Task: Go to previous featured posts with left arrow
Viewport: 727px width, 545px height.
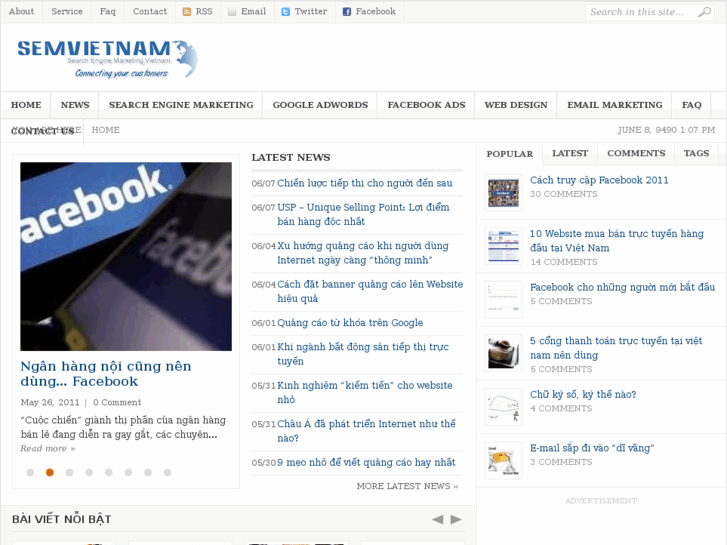Action: (438, 519)
